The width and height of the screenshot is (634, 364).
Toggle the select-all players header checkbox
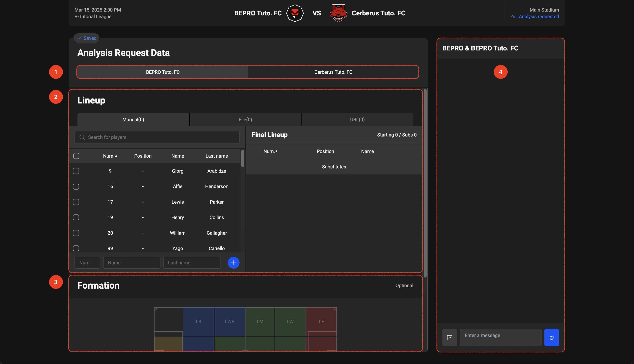tap(76, 156)
